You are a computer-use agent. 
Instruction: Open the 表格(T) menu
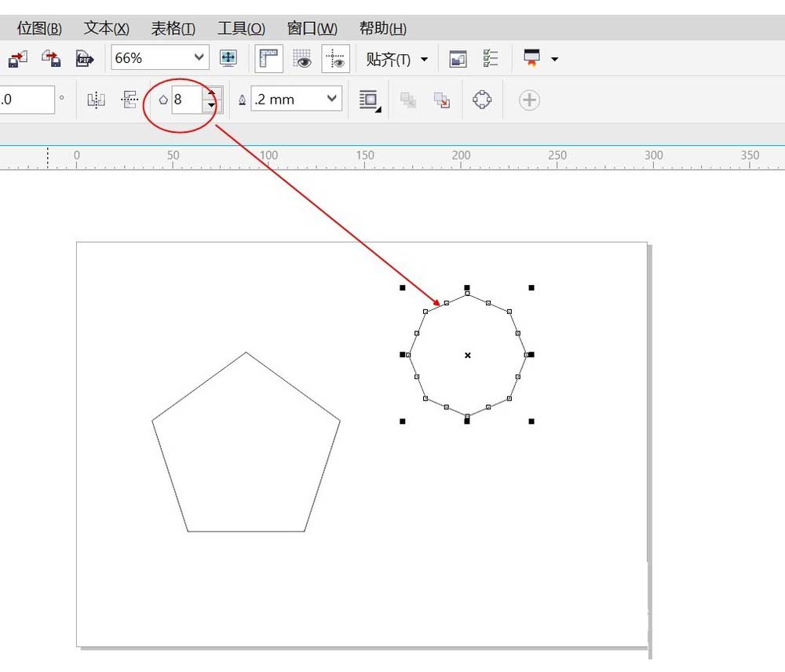click(x=173, y=28)
